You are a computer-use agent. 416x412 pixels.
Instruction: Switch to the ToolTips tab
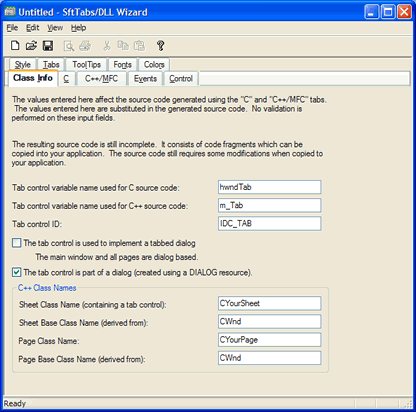click(x=87, y=64)
